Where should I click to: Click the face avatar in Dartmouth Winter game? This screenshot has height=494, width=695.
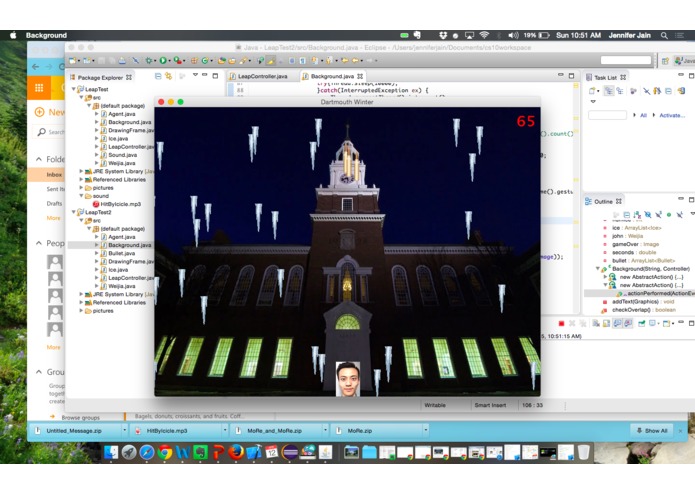pyautogui.click(x=348, y=378)
